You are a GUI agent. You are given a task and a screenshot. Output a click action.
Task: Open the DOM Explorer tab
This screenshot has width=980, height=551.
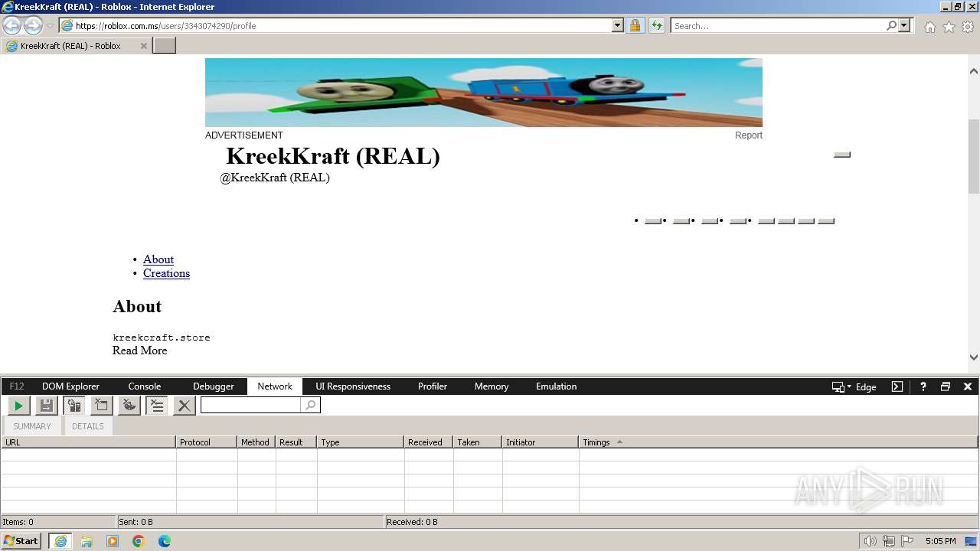pos(70,386)
